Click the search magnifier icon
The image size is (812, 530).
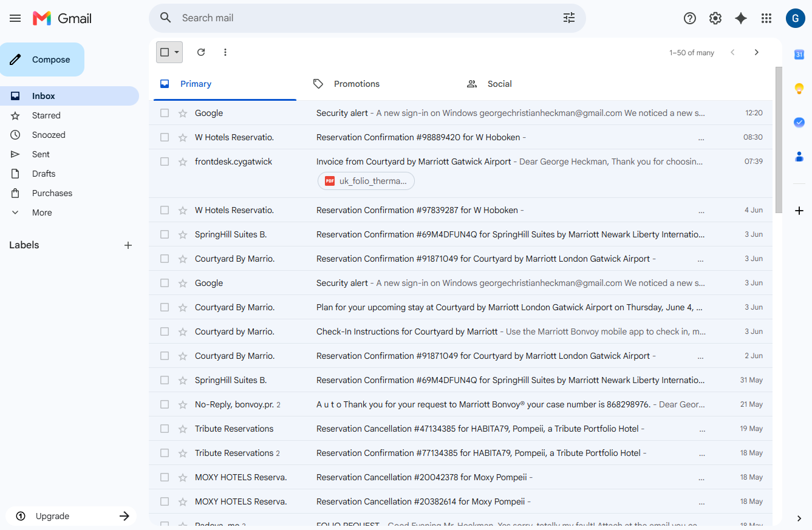[166, 18]
